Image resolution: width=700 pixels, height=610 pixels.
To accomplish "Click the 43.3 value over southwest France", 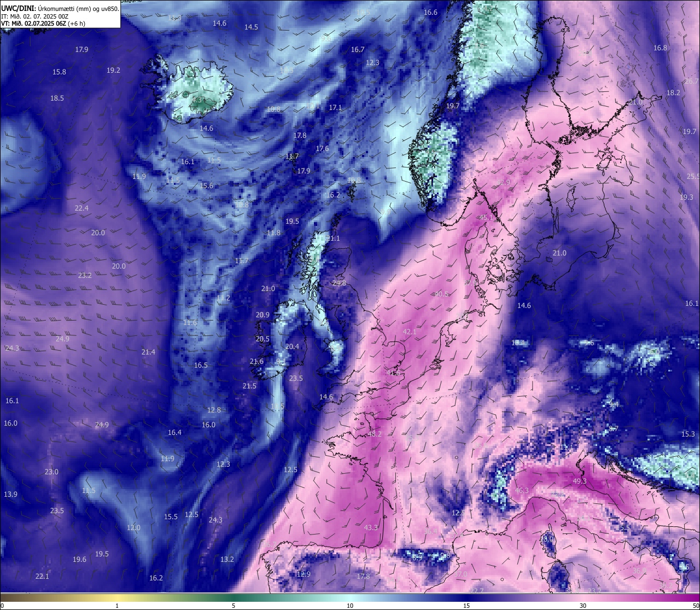I will (371, 527).
